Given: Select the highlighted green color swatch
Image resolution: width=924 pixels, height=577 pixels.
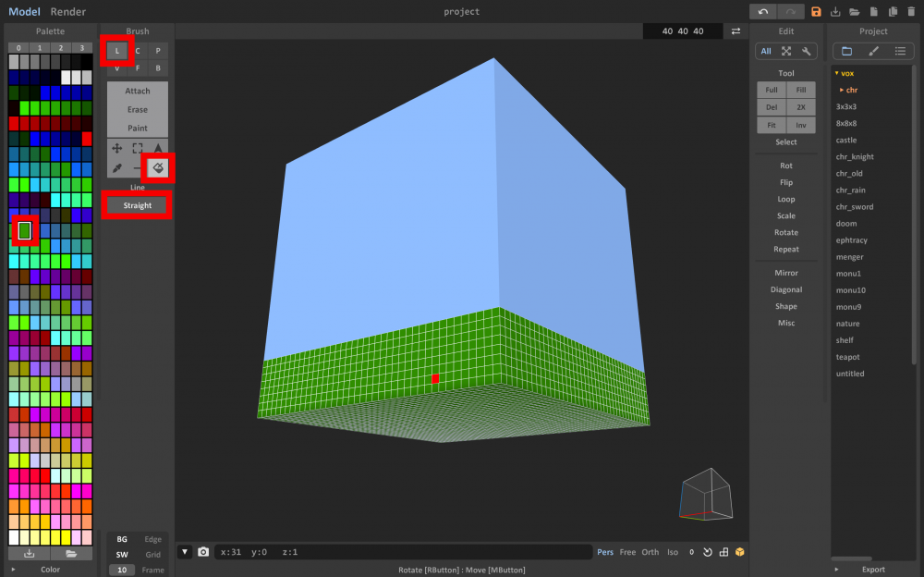Looking at the screenshot, I should pyautogui.click(x=25, y=231).
